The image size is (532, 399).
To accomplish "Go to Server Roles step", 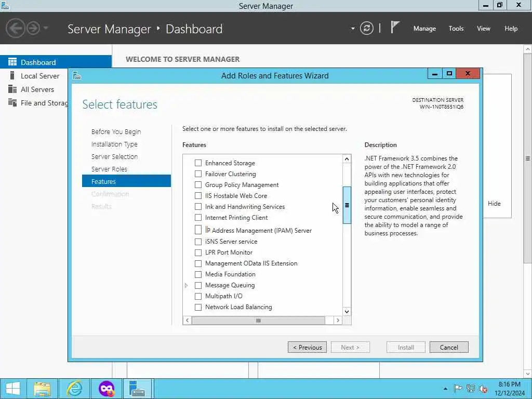I will point(109,169).
